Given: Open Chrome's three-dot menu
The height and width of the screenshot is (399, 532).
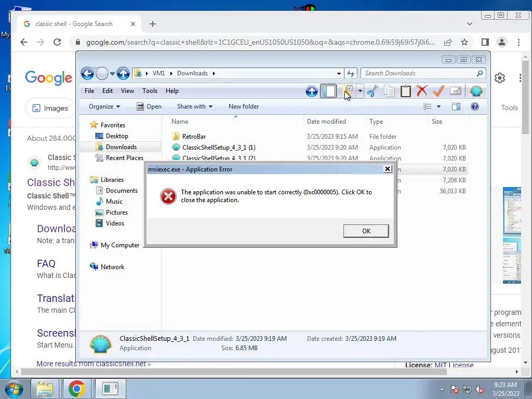Looking at the screenshot, I should [x=518, y=42].
